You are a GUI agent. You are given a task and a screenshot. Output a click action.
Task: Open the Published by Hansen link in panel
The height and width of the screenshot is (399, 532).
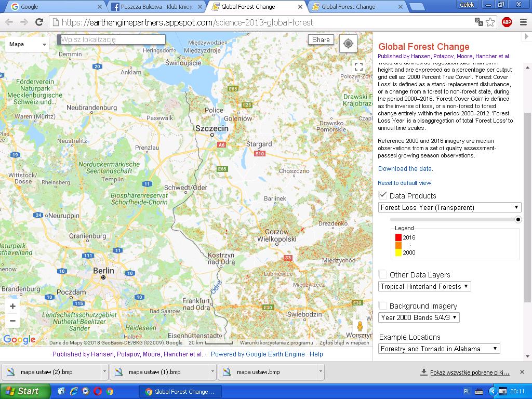pyautogui.click(x=444, y=56)
